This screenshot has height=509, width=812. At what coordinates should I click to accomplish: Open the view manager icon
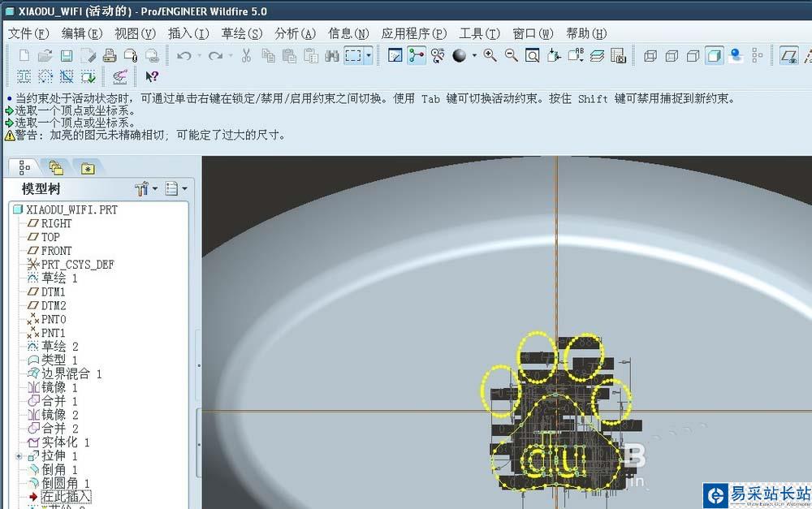[x=618, y=55]
